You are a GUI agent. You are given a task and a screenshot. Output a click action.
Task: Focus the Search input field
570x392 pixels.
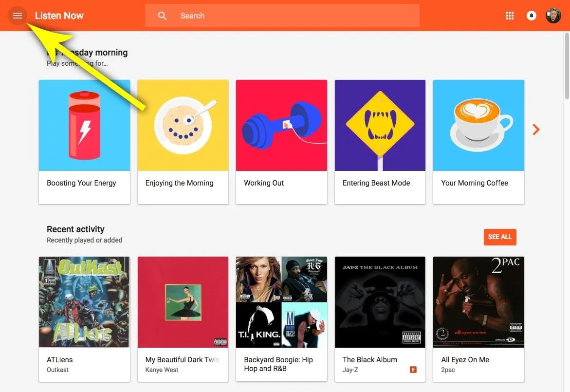282,16
